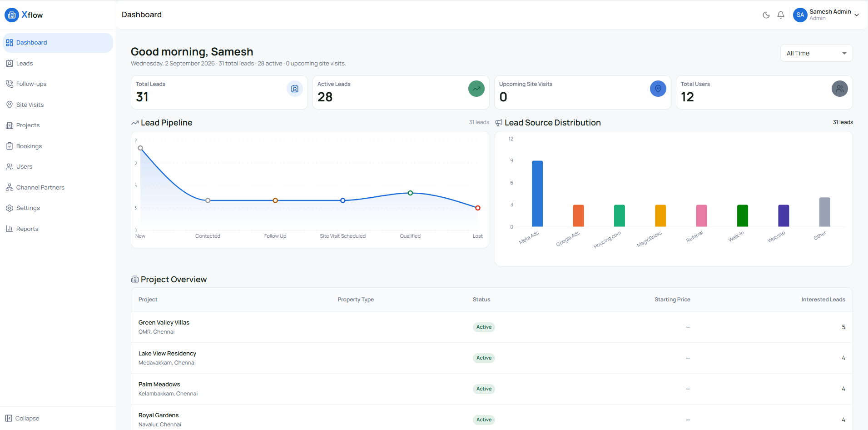
Task: Click the Lead Pipeline trend icon
Action: pyautogui.click(x=135, y=123)
